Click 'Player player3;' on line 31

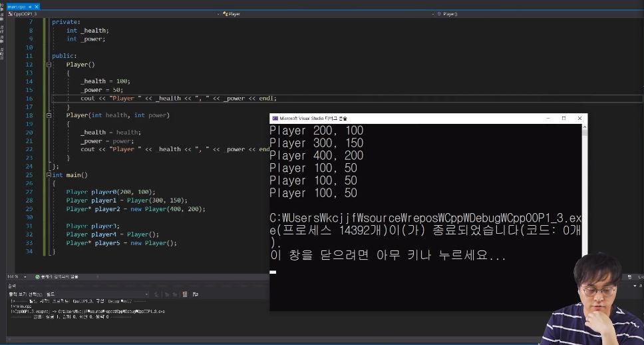click(93, 226)
